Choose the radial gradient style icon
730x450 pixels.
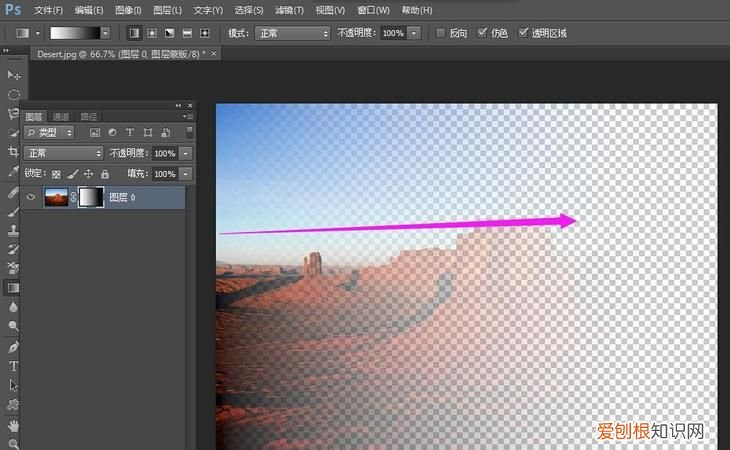coord(151,33)
